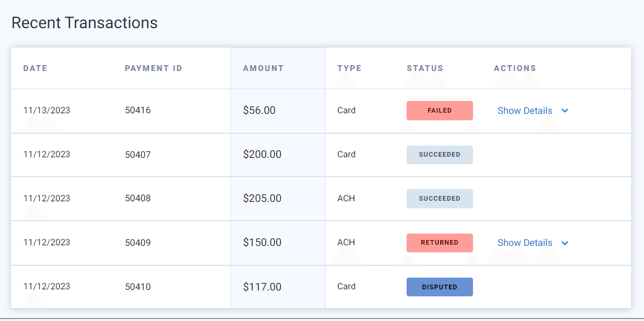Viewport: 644px width, 321px height.
Task: Expand details chevron for payment 50409
Action: [565, 243]
